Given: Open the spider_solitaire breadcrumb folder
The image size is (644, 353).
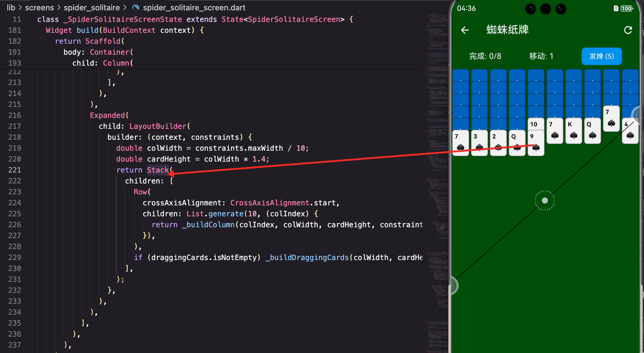Looking at the screenshot, I should [x=92, y=7].
